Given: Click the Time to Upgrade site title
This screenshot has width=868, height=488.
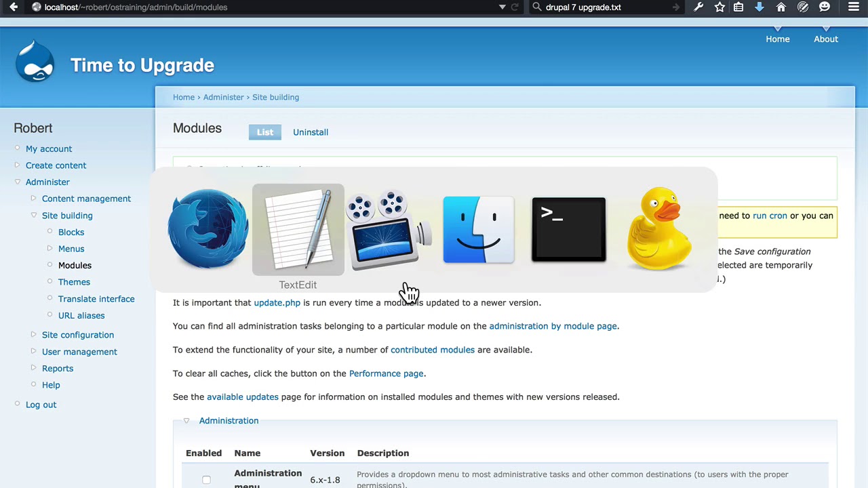Looking at the screenshot, I should point(142,65).
